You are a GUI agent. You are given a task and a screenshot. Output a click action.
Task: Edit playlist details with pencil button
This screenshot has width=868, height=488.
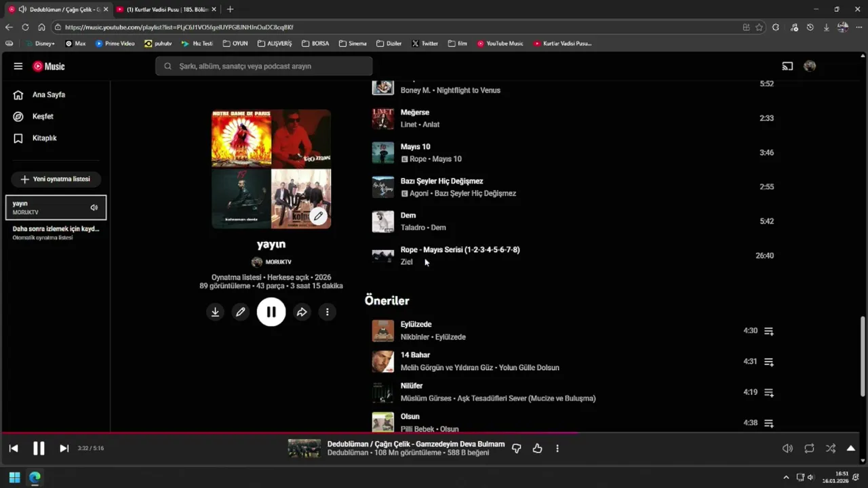coord(240,312)
